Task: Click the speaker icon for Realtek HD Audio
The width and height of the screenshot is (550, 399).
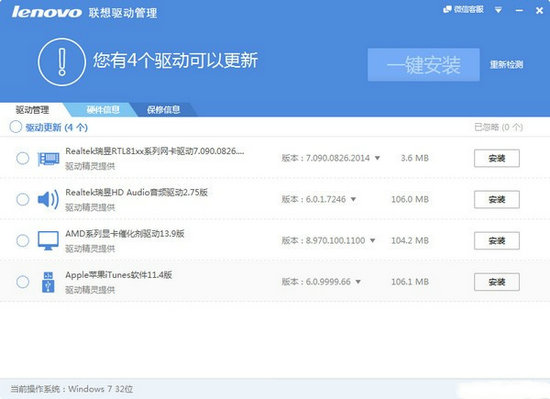Action: click(x=48, y=200)
